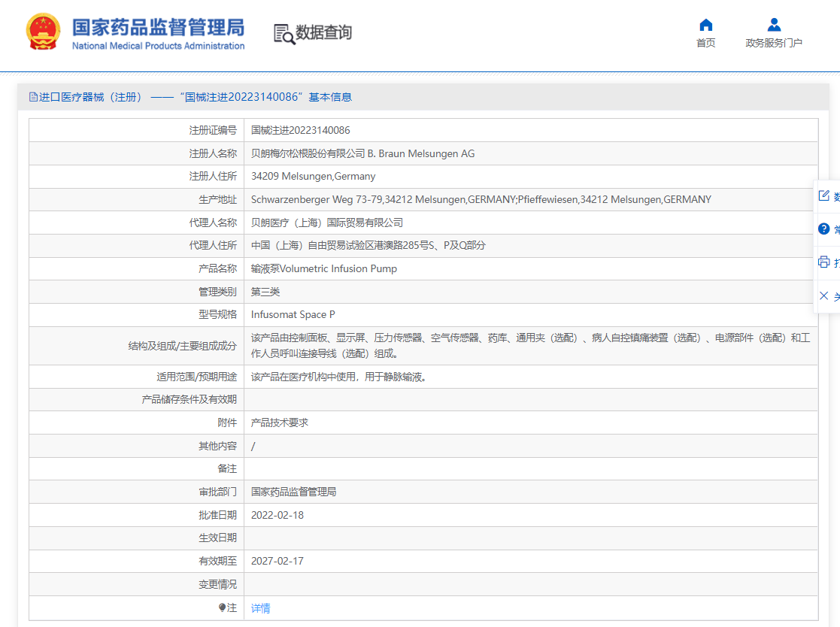Select 输液泵Volumetric Infusion Pump product name

click(x=324, y=268)
